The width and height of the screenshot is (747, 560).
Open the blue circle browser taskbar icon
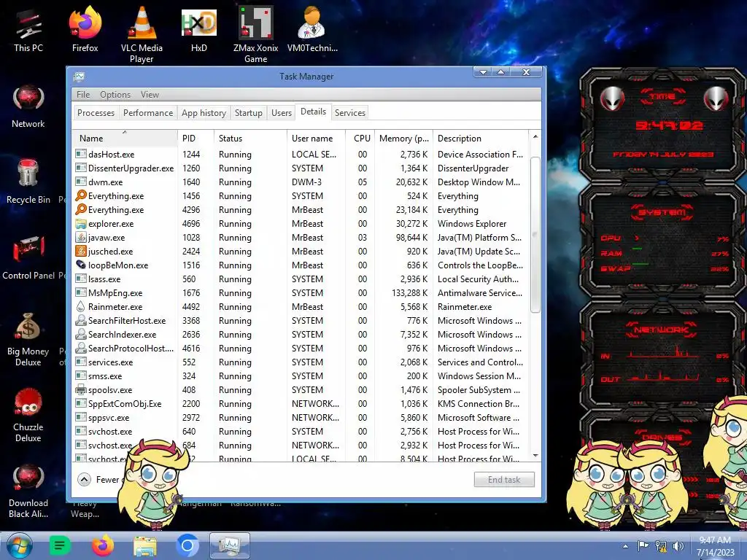(187, 545)
